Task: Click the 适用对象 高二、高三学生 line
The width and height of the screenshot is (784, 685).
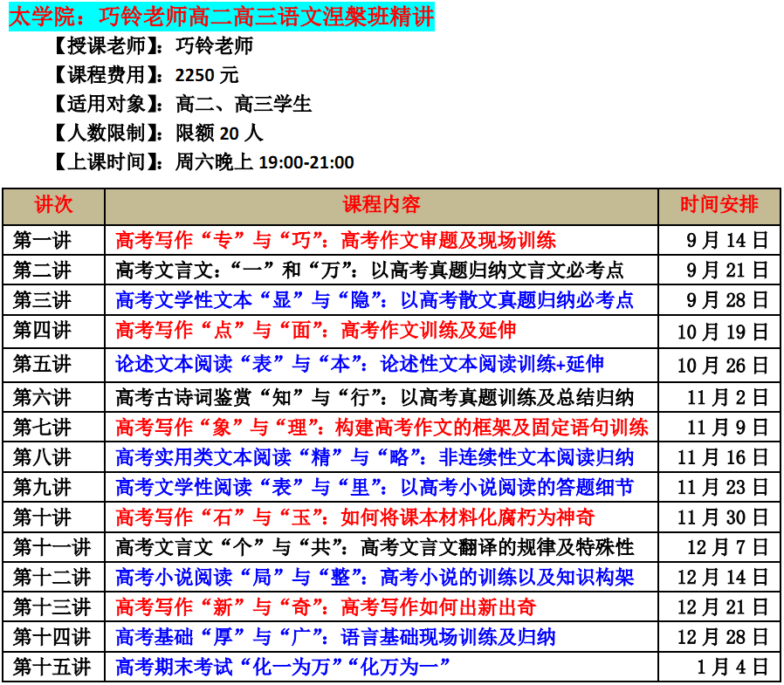Action: 182,104
